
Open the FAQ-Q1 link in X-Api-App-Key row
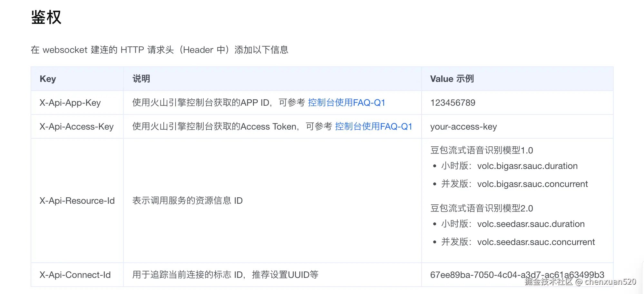click(346, 103)
